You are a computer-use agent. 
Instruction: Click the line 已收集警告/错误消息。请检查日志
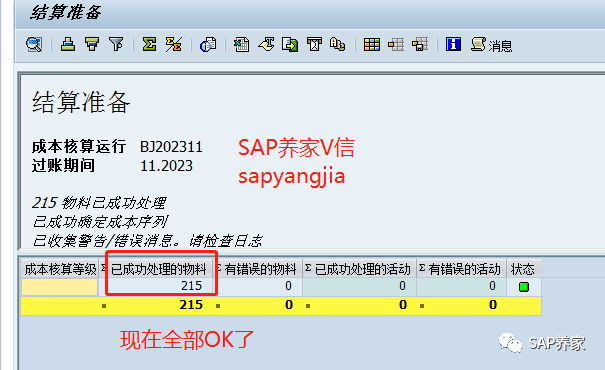point(147,241)
